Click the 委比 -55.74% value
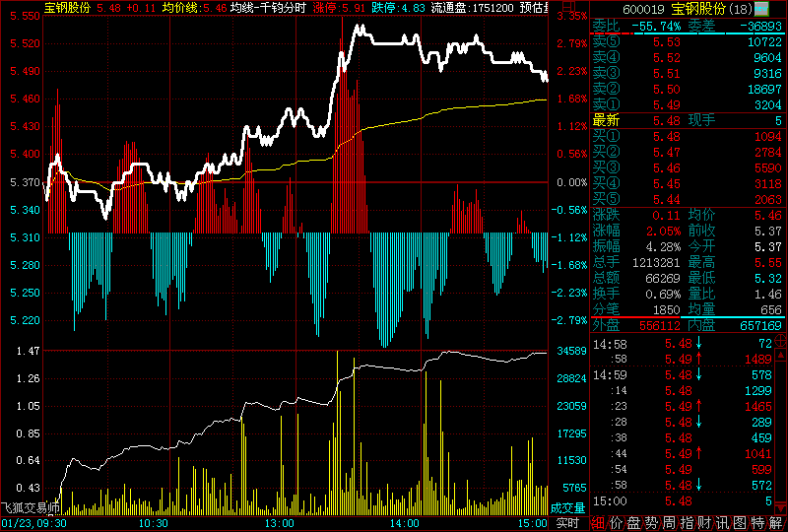The height and width of the screenshot is (532, 788). pyautogui.click(x=656, y=27)
